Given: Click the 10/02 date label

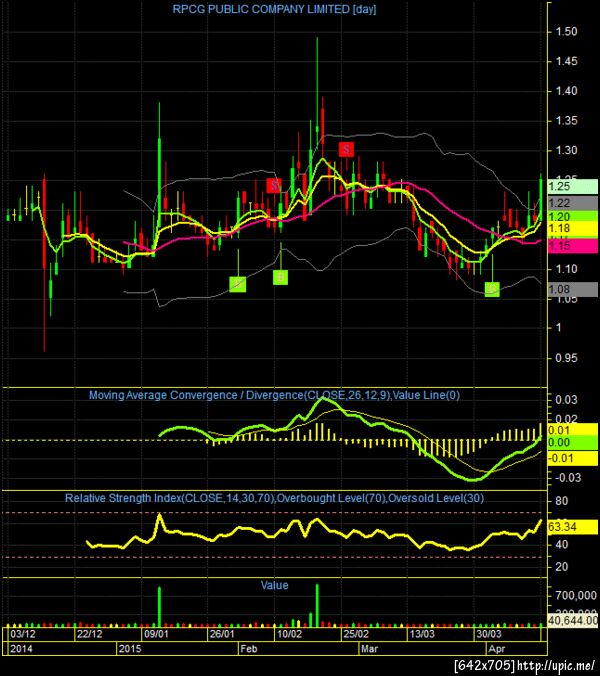Looking at the screenshot, I should [x=289, y=634].
